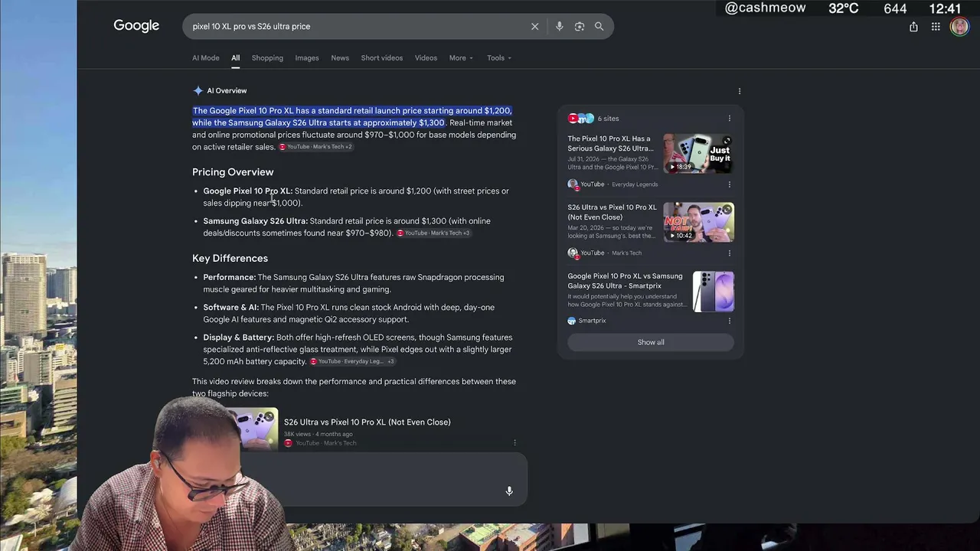The height and width of the screenshot is (551, 980).
Task: Open the Videos tab
Action: click(426, 58)
